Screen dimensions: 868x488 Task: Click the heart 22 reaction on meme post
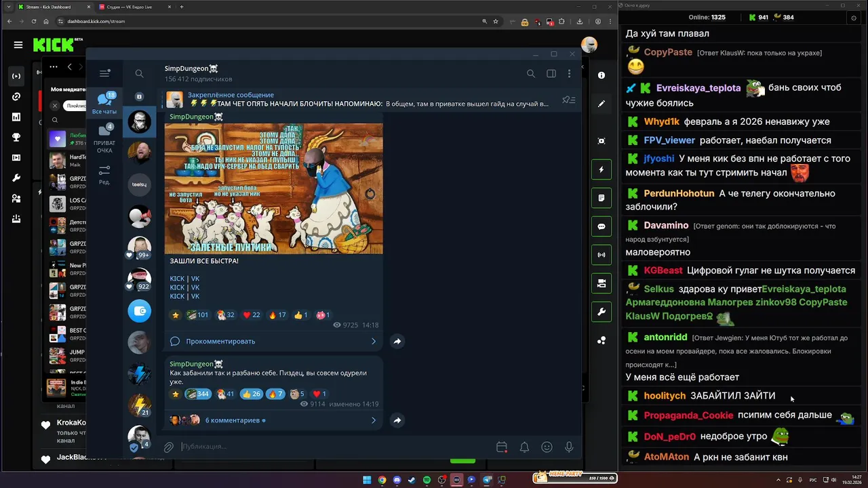tap(252, 315)
